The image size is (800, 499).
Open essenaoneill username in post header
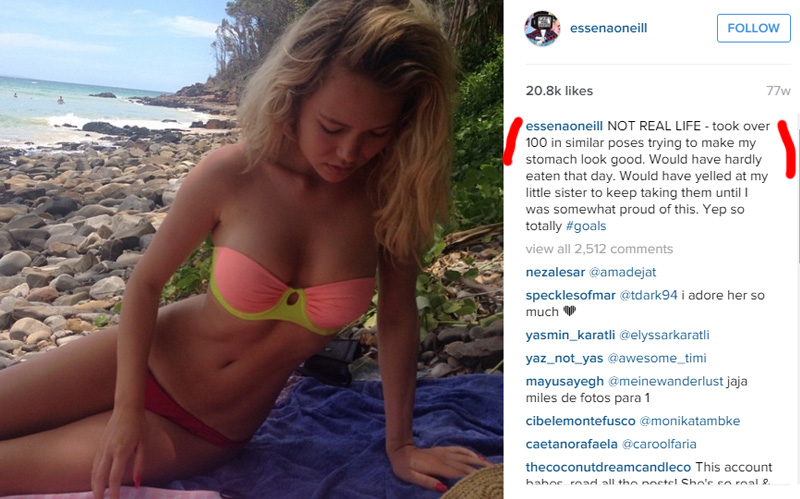click(608, 28)
